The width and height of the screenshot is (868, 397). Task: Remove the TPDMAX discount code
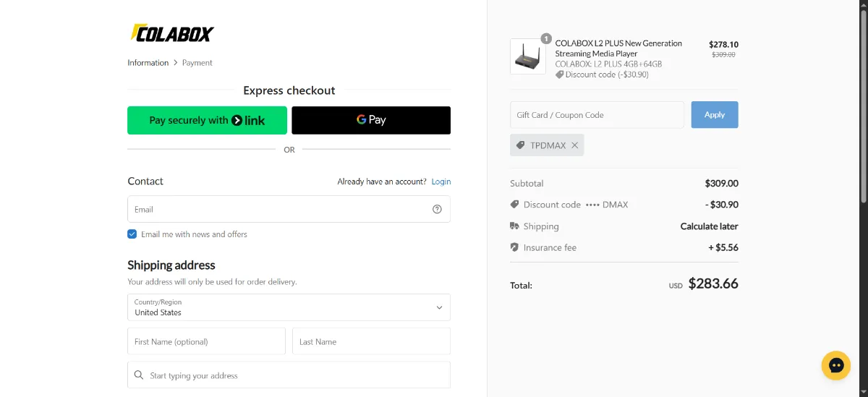[575, 145]
